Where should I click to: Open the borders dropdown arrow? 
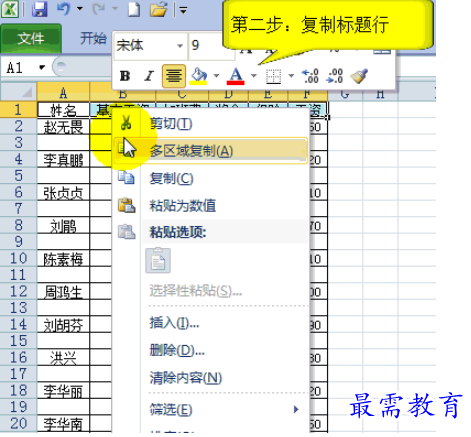point(291,76)
